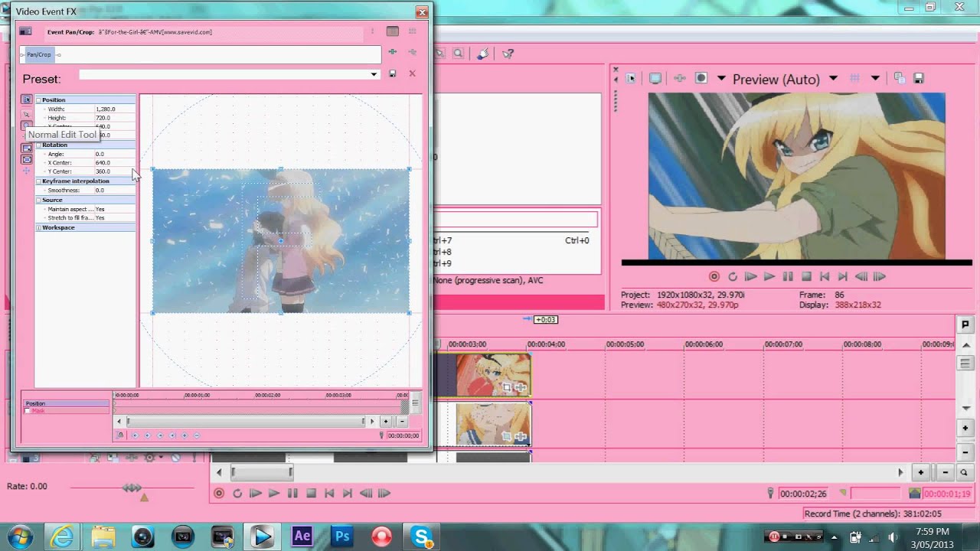Zoom in the keyframe timeline with plus

coord(386,421)
